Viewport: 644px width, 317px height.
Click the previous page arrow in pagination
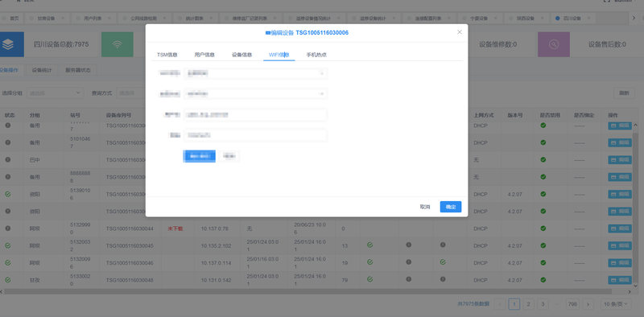pos(500,304)
